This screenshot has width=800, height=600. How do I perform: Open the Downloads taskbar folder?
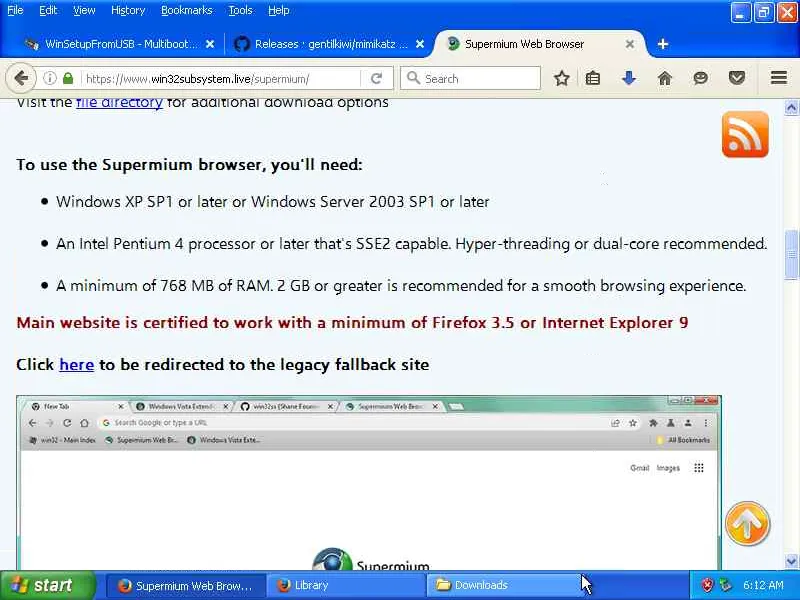(x=505, y=586)
